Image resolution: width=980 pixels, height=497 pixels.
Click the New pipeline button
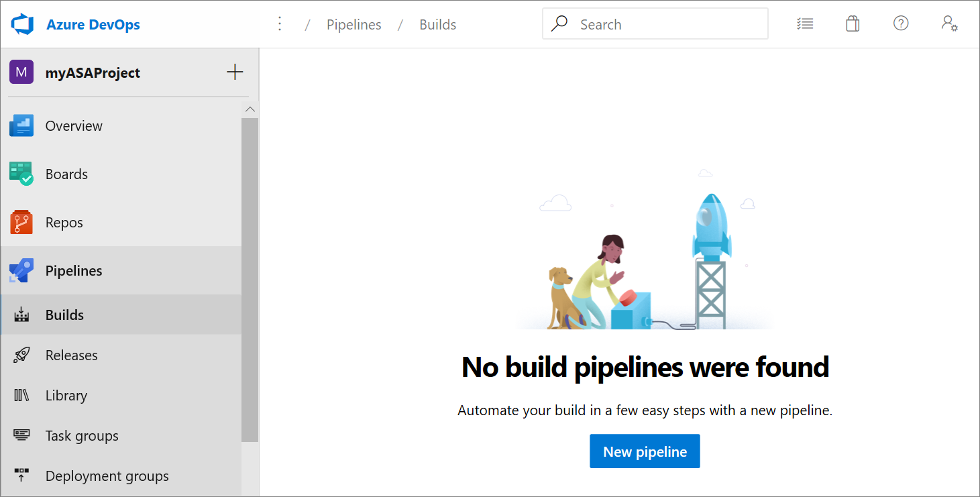(x=644, y=451)
